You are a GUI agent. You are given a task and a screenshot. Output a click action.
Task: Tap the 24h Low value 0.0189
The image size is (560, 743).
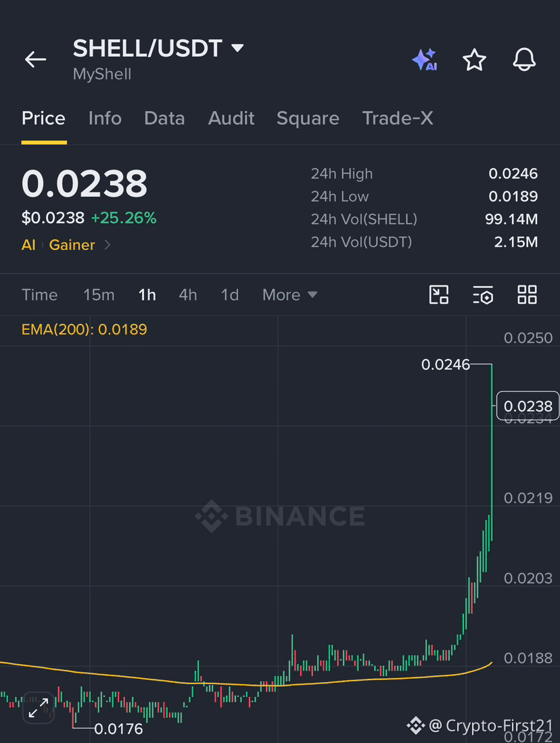point(513,196)
